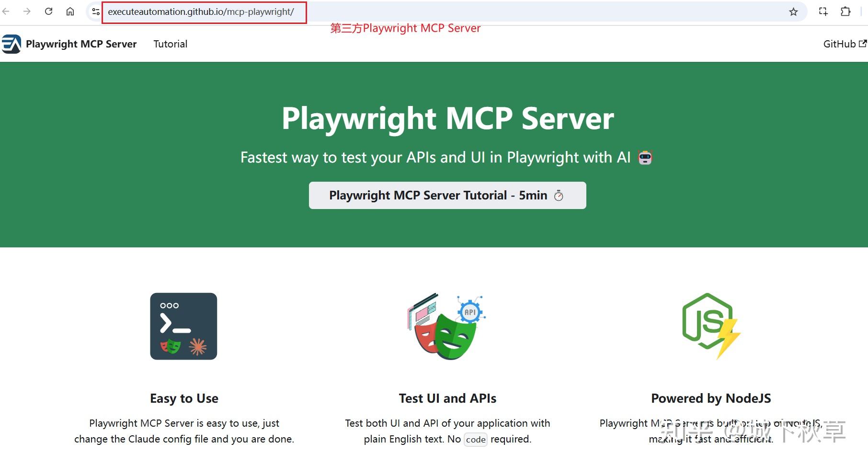
Task: Click the terminal icon above Easy to Use
Action: point(183,326)
